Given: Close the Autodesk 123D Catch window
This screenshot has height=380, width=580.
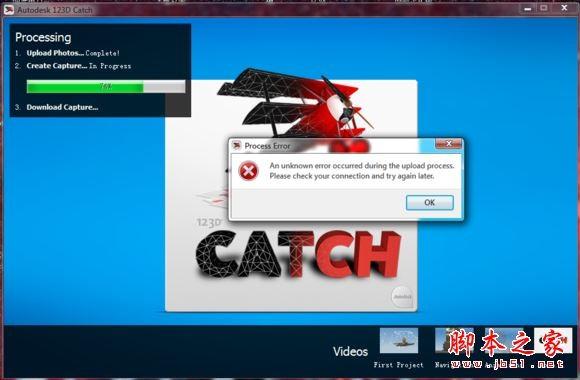Looking at the screenshot, I should point(564,8).
